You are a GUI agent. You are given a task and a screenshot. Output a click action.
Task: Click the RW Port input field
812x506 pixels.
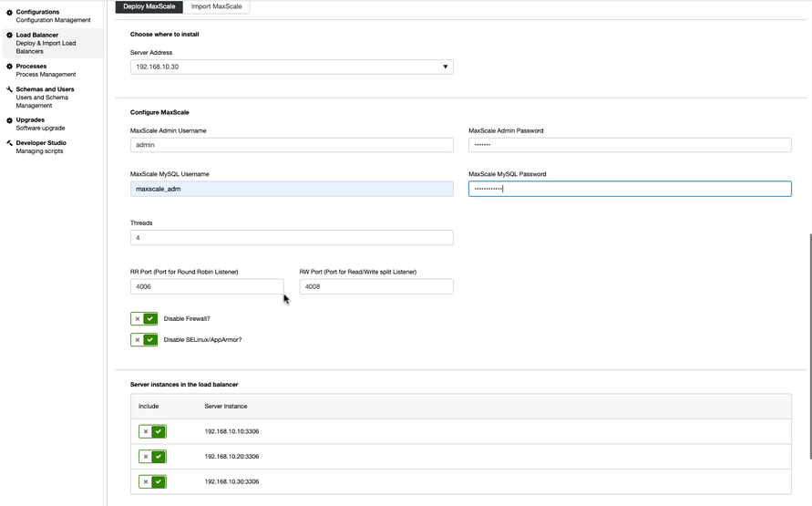(376, 286)
